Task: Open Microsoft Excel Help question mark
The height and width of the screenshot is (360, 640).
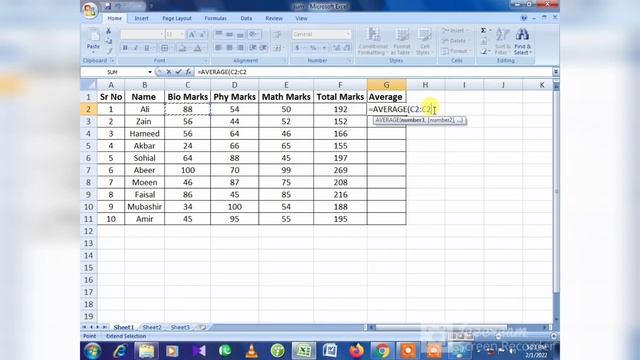Action: [524, 18]
